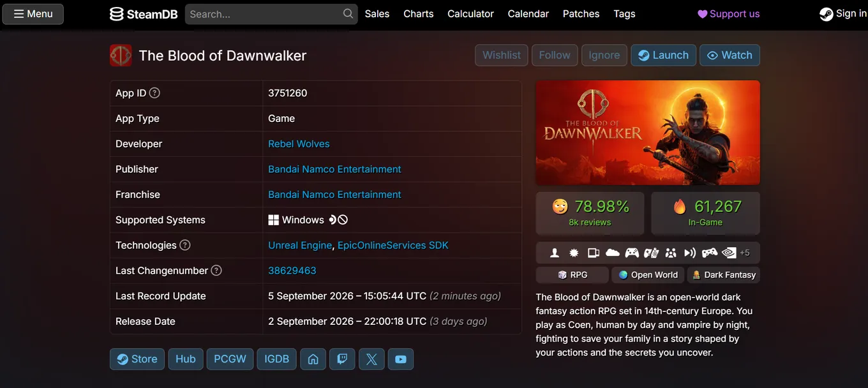
Task: Open Bandai Namco Entertainment franchise link
Action: pyautogui.click(x=334, y=195)
